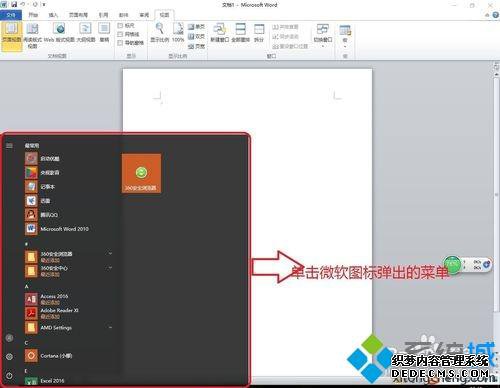500x388 pixels.
Task: Toggle the Ruler checkbox (标尺)
Action: pyautogui.click(x=120, y=26)
